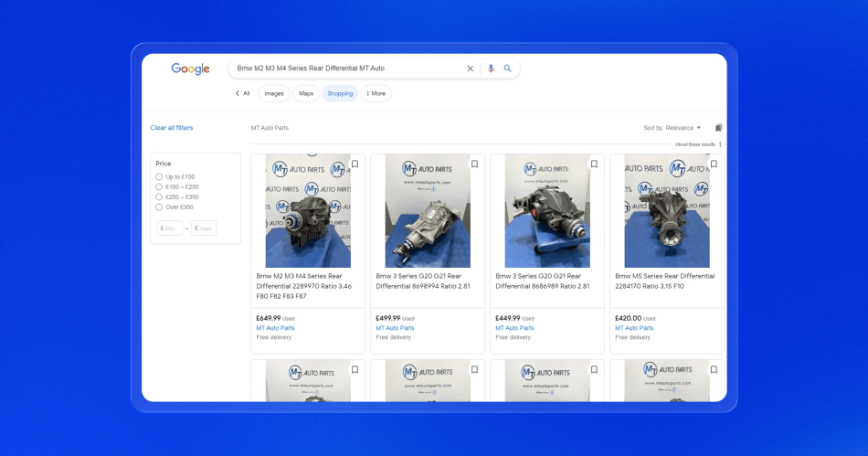Viewport: 868px width, 456px height.
Task: Go back to All results arrow
Action: pos(238,93)
